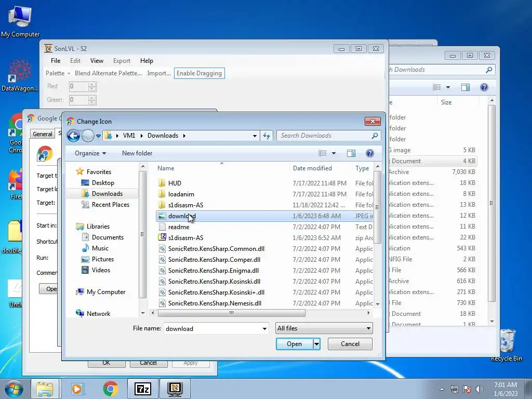532x399 pixels.
Task: Toggle preview pane icon in Change Icon dialog
Action: (351, 153)
